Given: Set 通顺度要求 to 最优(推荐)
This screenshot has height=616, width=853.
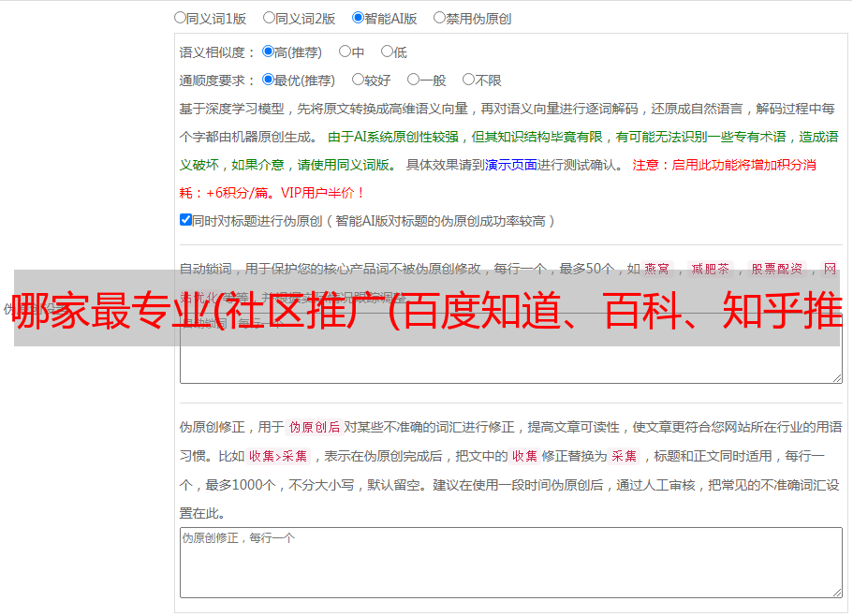Looking at the screenshot, I should click(268, 80).
